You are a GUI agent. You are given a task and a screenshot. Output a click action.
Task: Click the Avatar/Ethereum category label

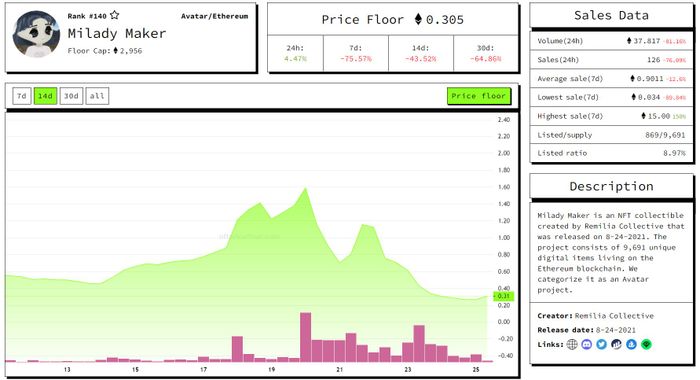[x=214, y=16]
